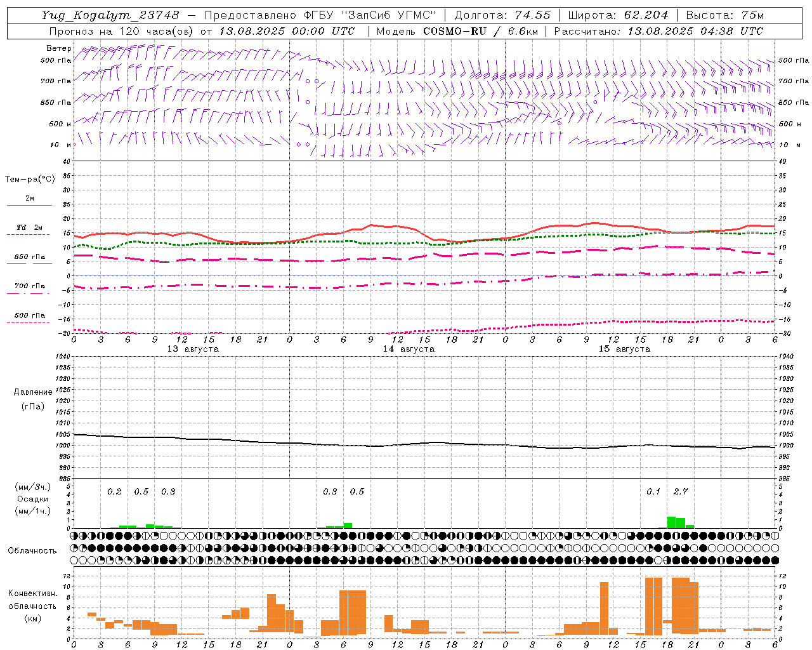This screenshot has height=650, width=812.
Task: Click the Долгота: 74.55 longitude value
Action: [502, 15]
